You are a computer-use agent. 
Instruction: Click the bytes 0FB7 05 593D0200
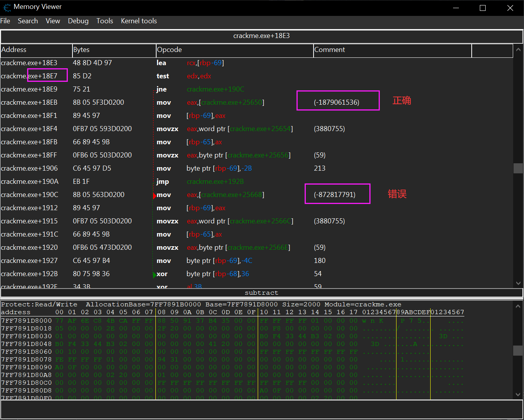click(x=102, y=129)
